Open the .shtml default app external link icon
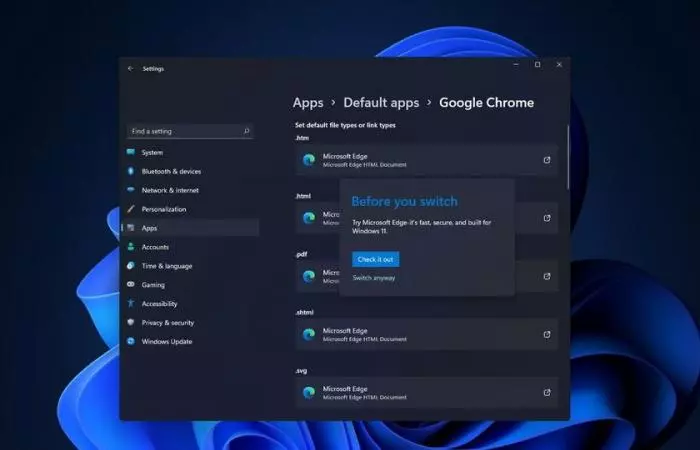Screen dimensions: 700x450 click(x=547, y=334)
